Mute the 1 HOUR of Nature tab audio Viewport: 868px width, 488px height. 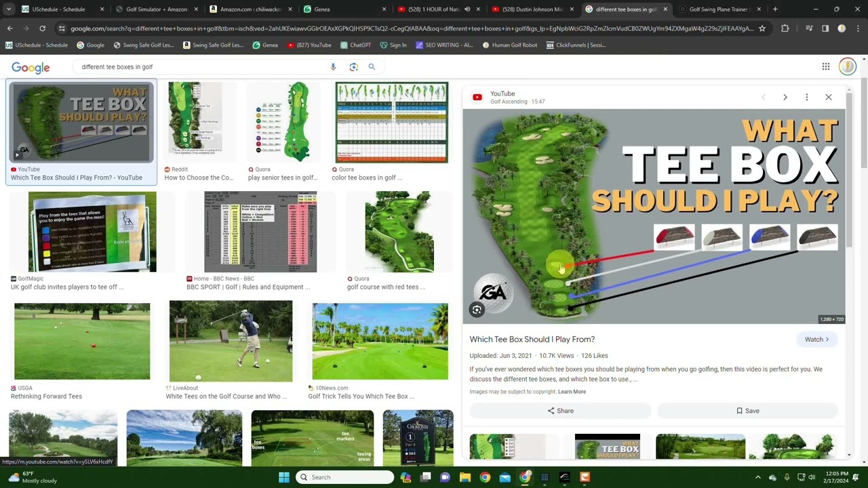coord(467,9)
